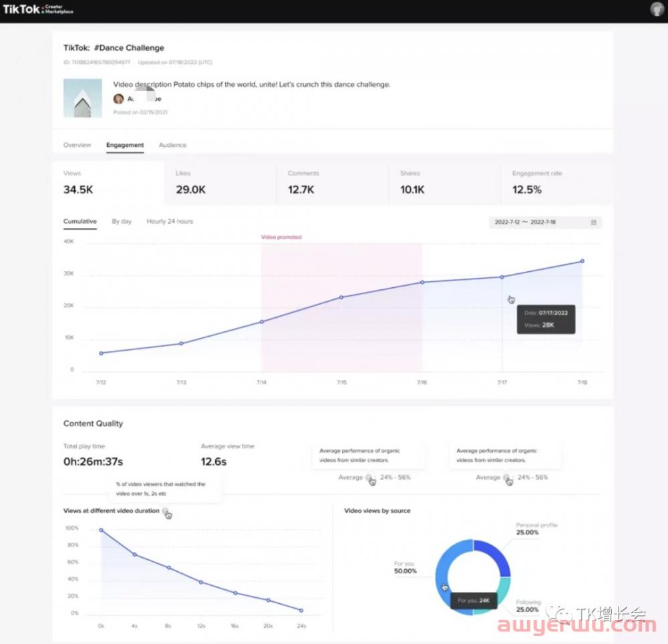668x644 pixels.
Task: Select the Hourly 24 hours view
Action: 170,222
